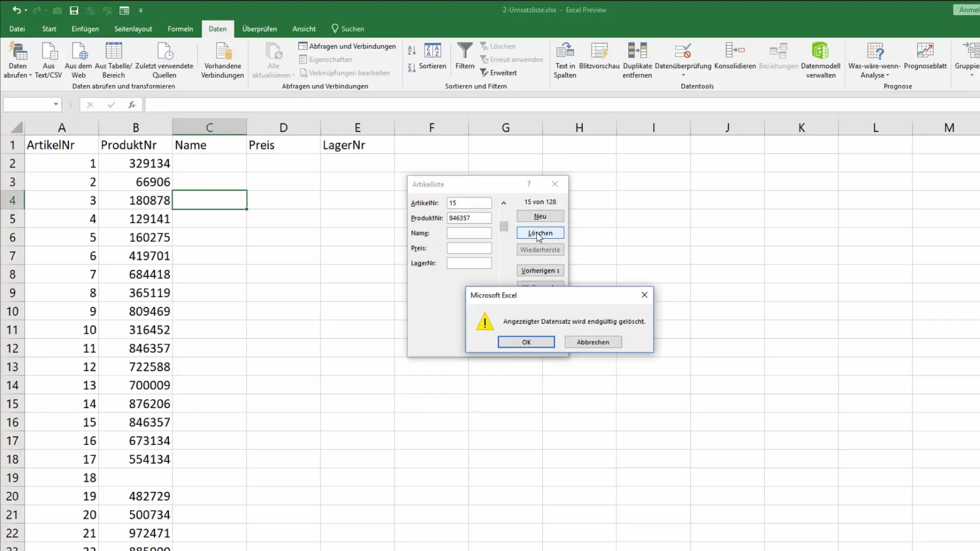Click Abfragen und Verbindungen
The image size is (980, 551).
pyautogui.click(x=347, y=46)
